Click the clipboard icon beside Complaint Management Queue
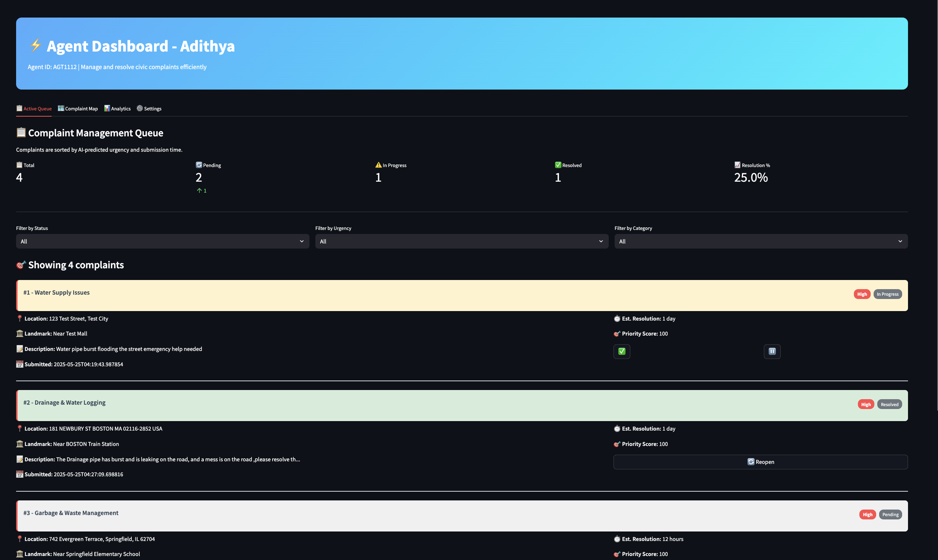 20,132
